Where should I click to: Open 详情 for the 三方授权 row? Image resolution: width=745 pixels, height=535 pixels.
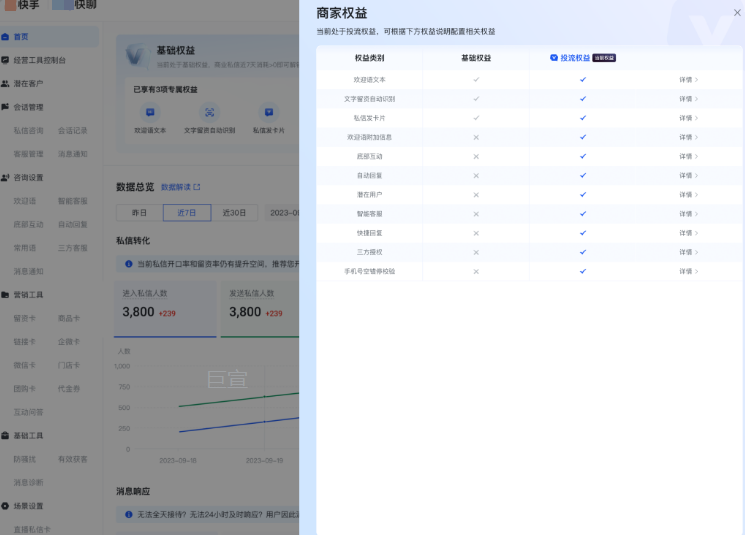tap(688, 252)
